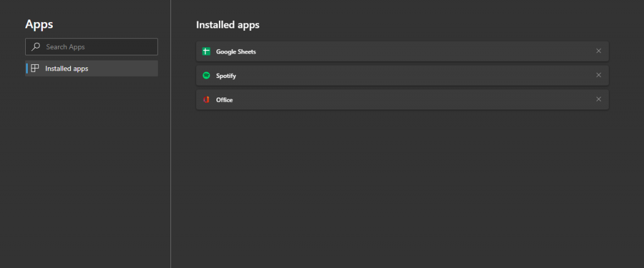The height and width of the screenshot is (268, 644).
Task: Click the green Google Sheets icon
Action: click(206, 52)
